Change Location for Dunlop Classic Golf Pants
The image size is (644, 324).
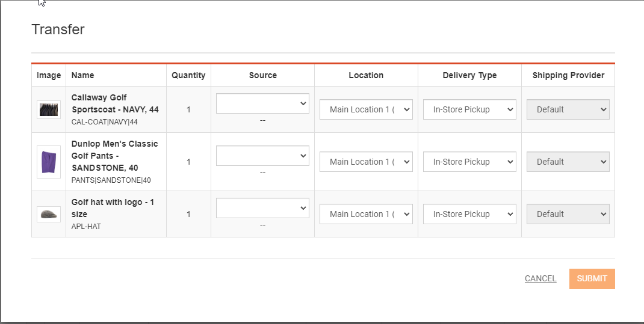[366, 162]
